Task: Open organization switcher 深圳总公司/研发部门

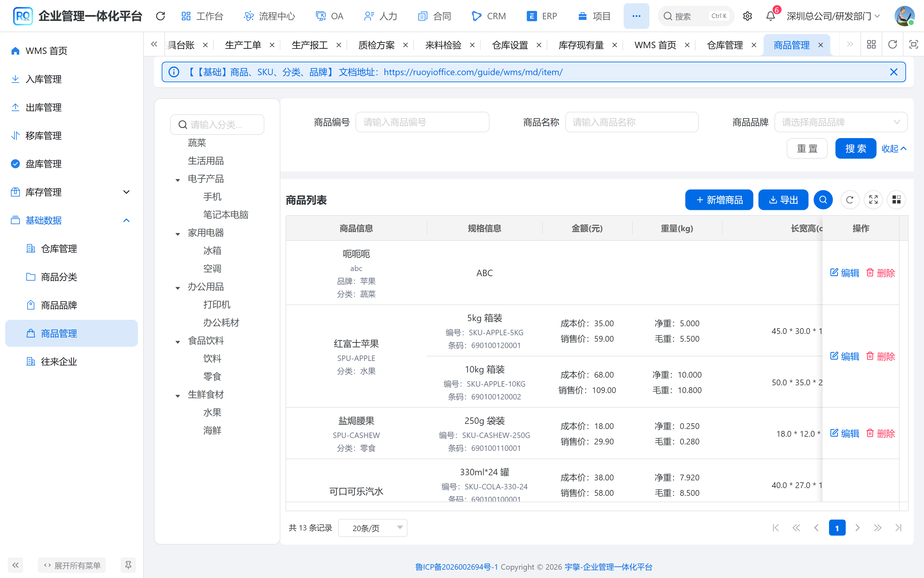Action: pos(834,16)
